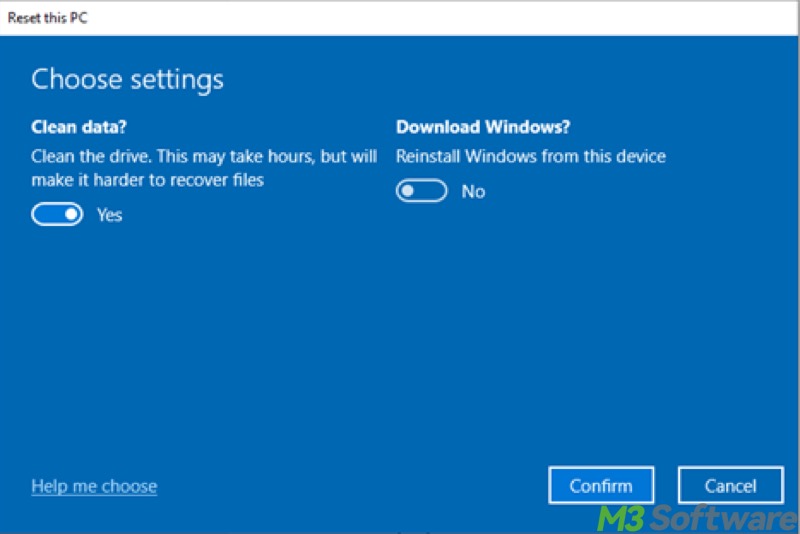Select the Choose settings heading

tap(127, 79)
